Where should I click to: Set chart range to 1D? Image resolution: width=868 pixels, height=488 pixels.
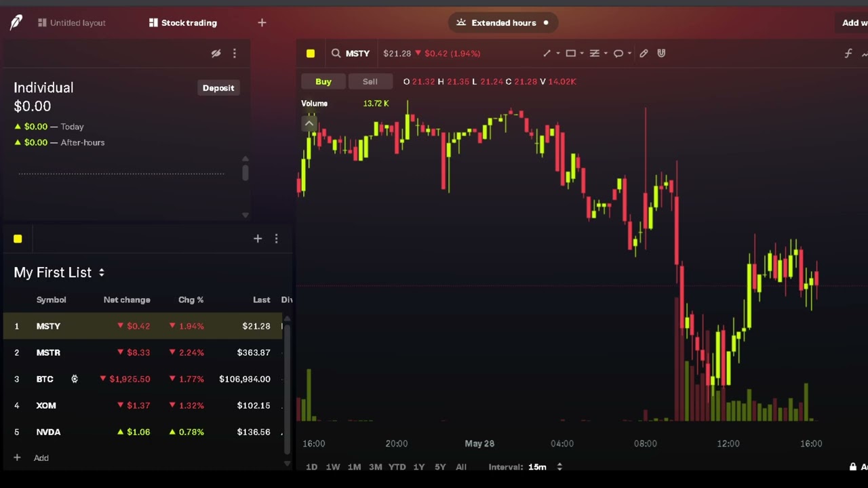(x=311, y=467)
